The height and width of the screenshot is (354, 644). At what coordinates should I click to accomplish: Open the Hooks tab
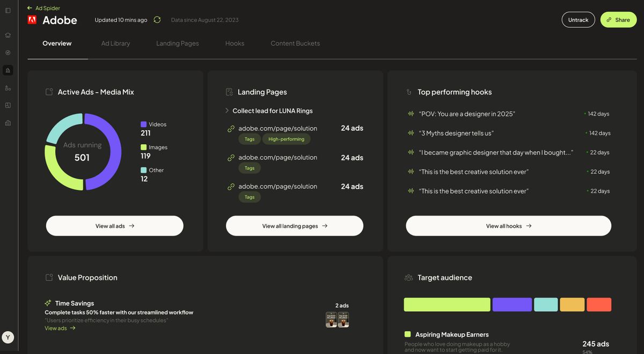tap(235, 43)
